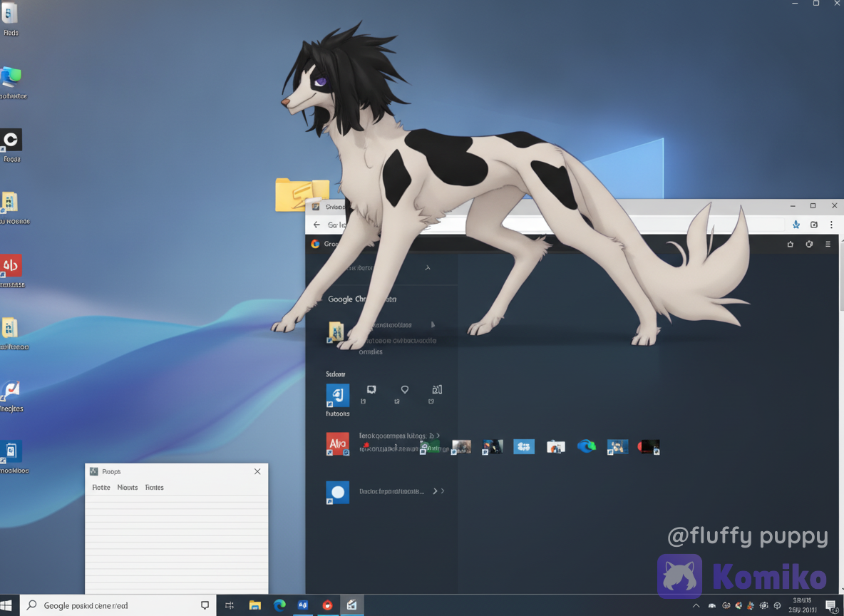This screenshot has height=616, width=844.
Task: Open the dark photo thumbnail in the icon row
Action: pos(492,447)
